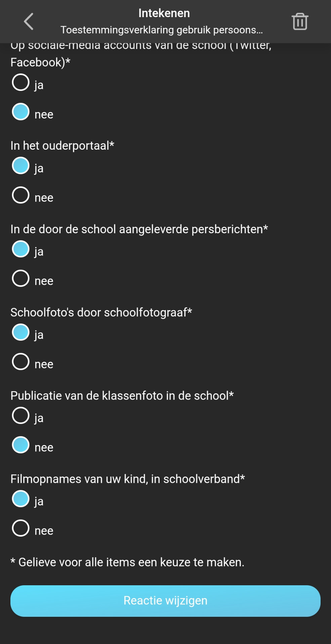Screen dimensions: 331x644
Task: Select 'nee' for Publicatie van de klassenfoto
Action: tap(21, 445)
